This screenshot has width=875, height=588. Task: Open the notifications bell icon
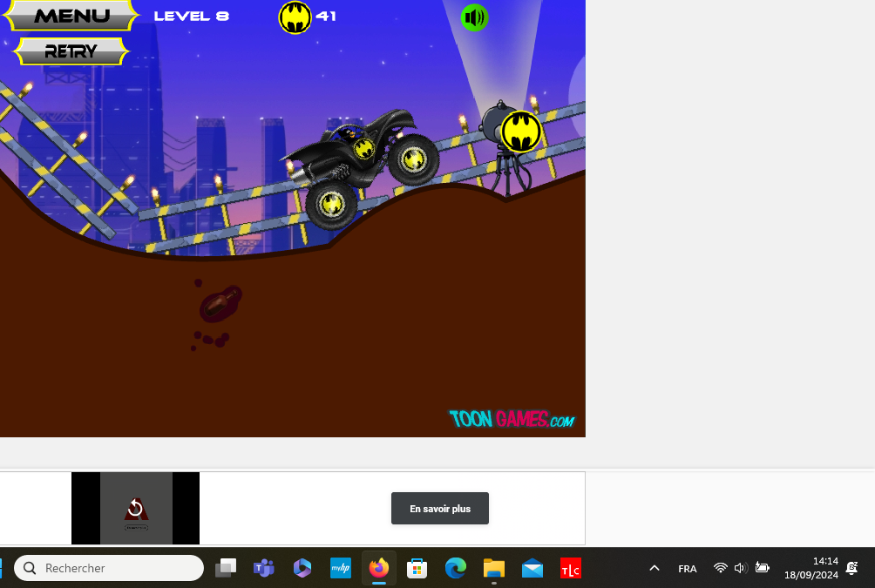pyautogui.click(x=852, y=568)
